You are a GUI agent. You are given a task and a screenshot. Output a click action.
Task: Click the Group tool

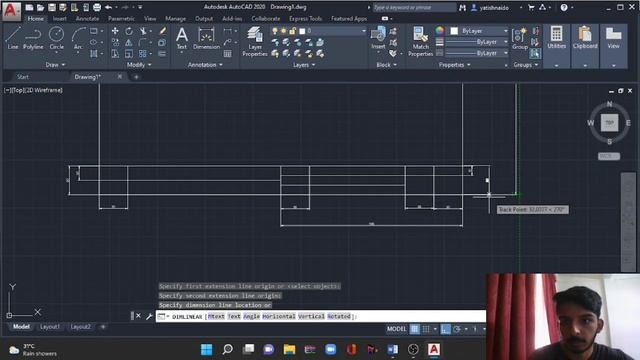[520, 38]
